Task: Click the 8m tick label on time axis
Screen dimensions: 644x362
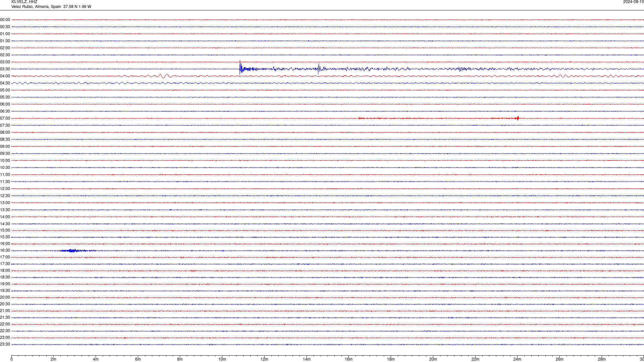Action: [180, 359]
